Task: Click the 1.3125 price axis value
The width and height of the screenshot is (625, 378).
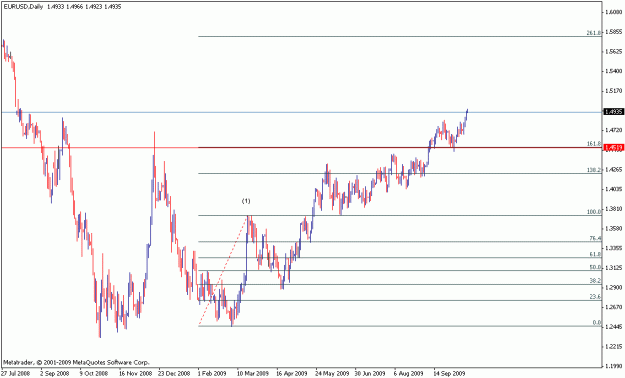Action: pos(614,268)
